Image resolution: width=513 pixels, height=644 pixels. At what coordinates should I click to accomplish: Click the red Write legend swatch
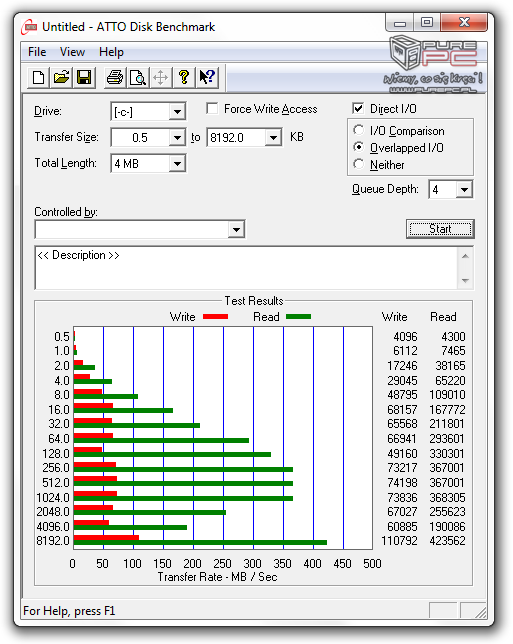click(x=215, y=316)
